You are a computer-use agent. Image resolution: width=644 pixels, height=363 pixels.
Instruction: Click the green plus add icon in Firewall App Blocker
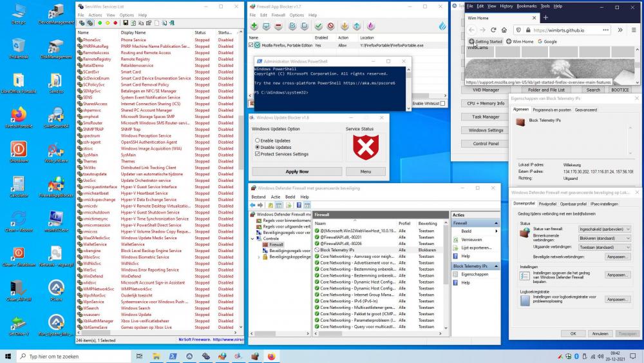pos(254,26)
